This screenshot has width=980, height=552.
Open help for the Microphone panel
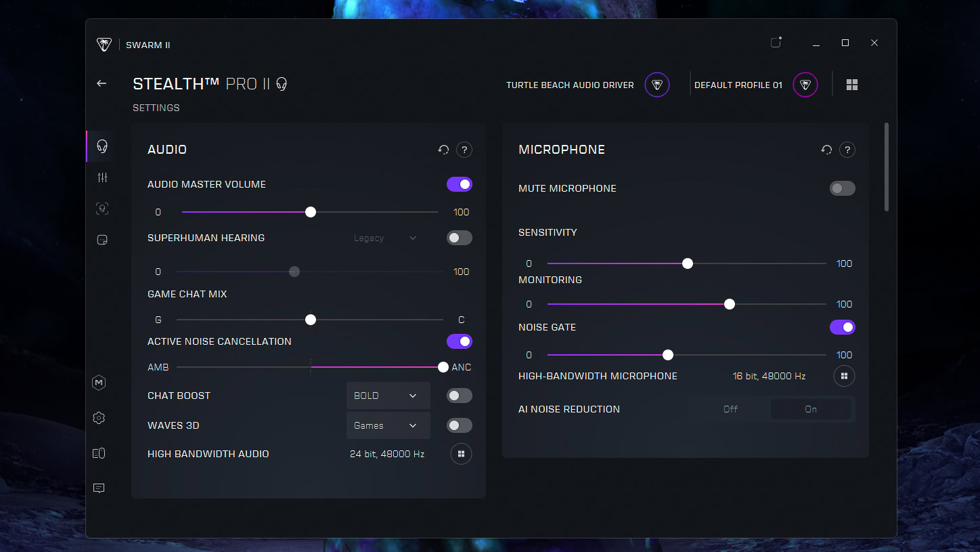(x=847, y=150)
